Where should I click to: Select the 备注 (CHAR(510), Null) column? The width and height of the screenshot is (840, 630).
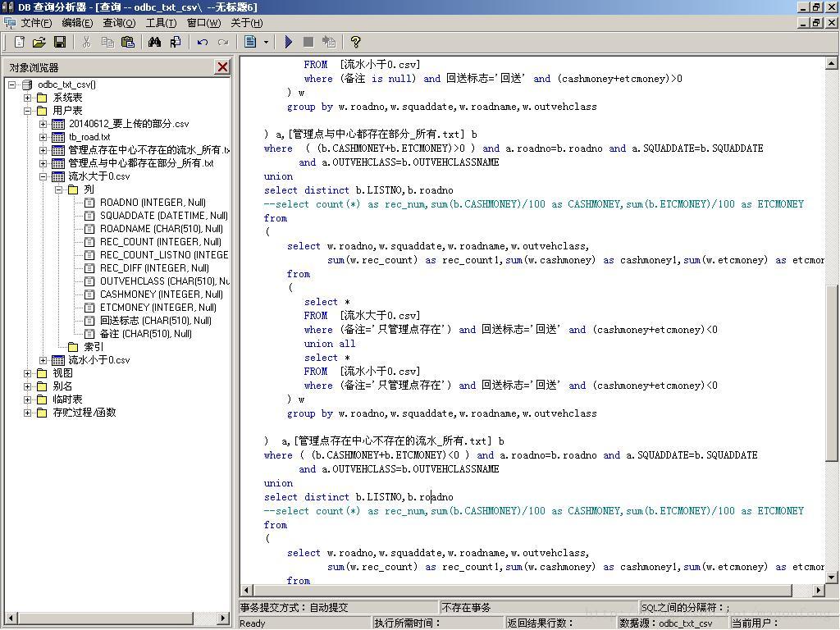click(x=146, y=334)
